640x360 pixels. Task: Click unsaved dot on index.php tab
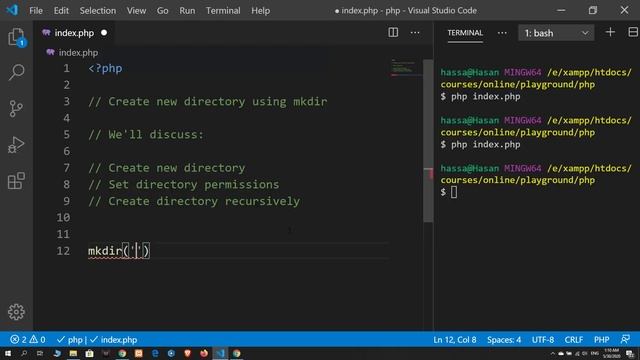coord(104,33)
